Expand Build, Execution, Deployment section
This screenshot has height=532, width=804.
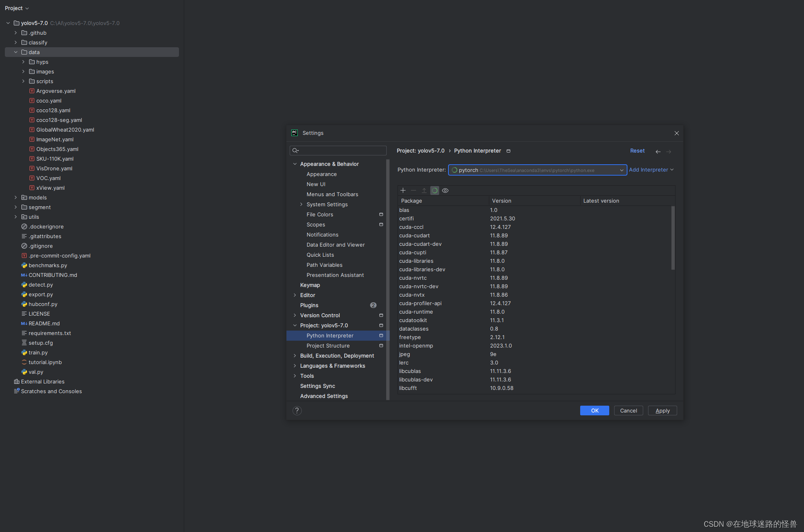[295, 356]
